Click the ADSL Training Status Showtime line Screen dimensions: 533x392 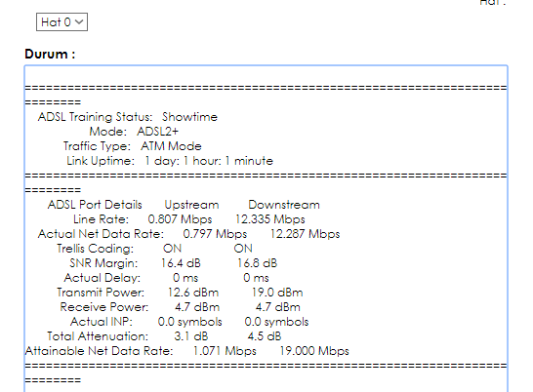coord(128,117)
